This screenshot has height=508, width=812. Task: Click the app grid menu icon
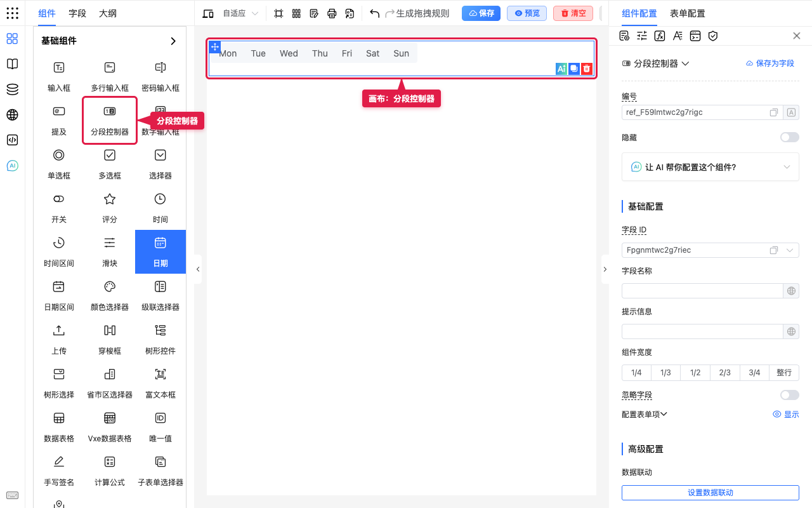[12, 13]
